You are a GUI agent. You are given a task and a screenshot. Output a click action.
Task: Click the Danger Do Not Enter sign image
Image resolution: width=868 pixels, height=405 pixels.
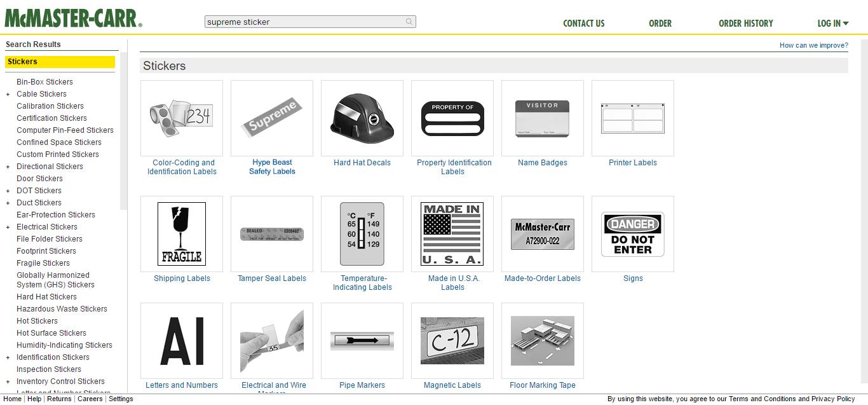(632, 233)
